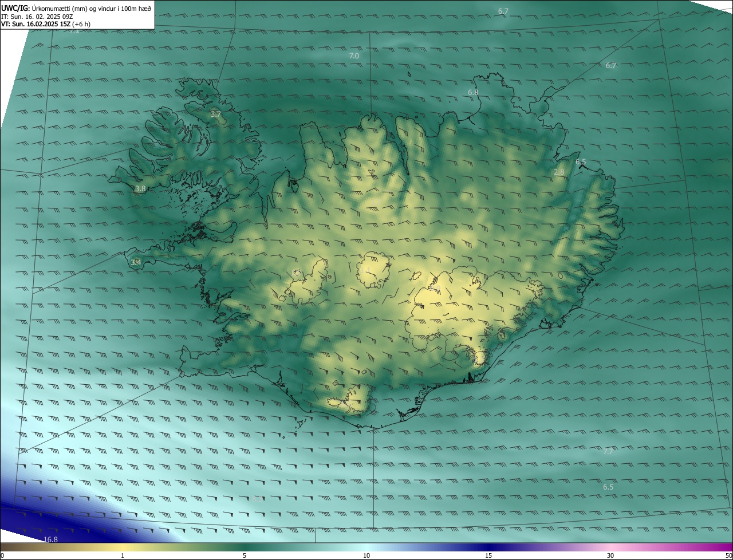Click the legend tick label '50'

pos(728,555)
